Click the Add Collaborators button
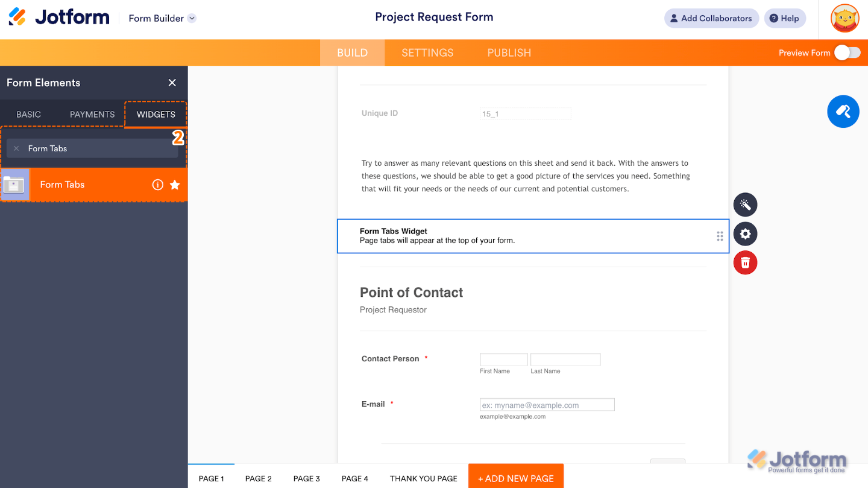This screenshot has width=868, height=488. 711,18
